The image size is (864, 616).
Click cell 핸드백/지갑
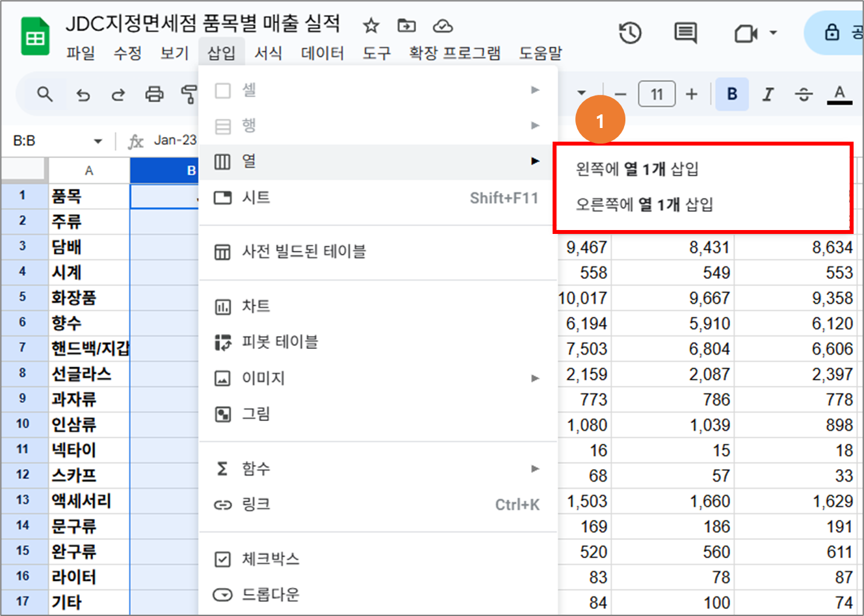click(x=89, y=348)
